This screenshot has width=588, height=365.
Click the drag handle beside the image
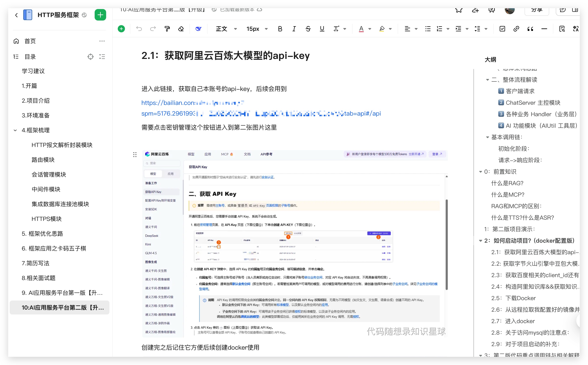pyautogui.click(x=135, y=155)
